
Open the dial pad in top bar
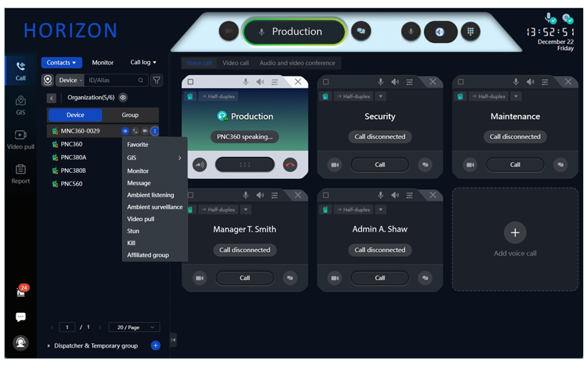469,32
